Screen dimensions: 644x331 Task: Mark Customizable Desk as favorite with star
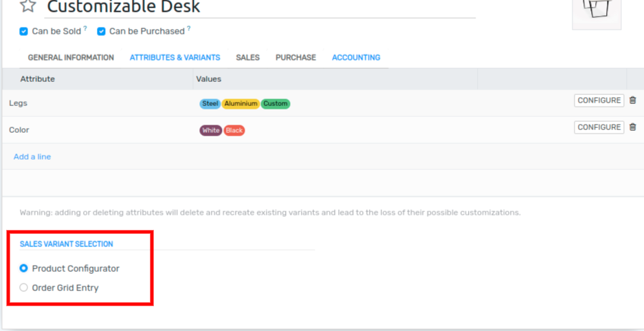[x=27, y=7]
